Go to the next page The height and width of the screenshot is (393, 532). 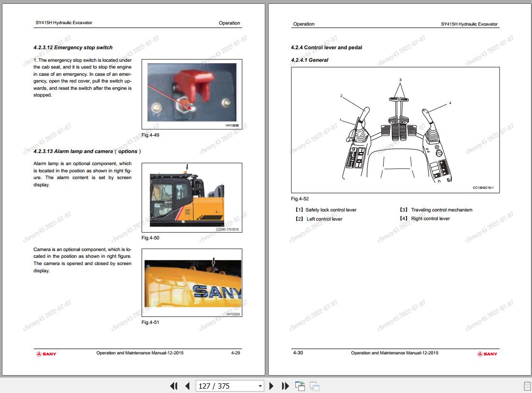coord(271,386)
